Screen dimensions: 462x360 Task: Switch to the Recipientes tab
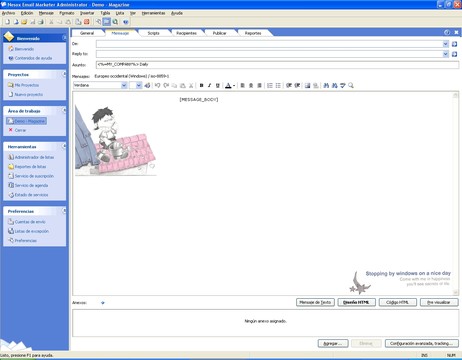tap(186, 33)
